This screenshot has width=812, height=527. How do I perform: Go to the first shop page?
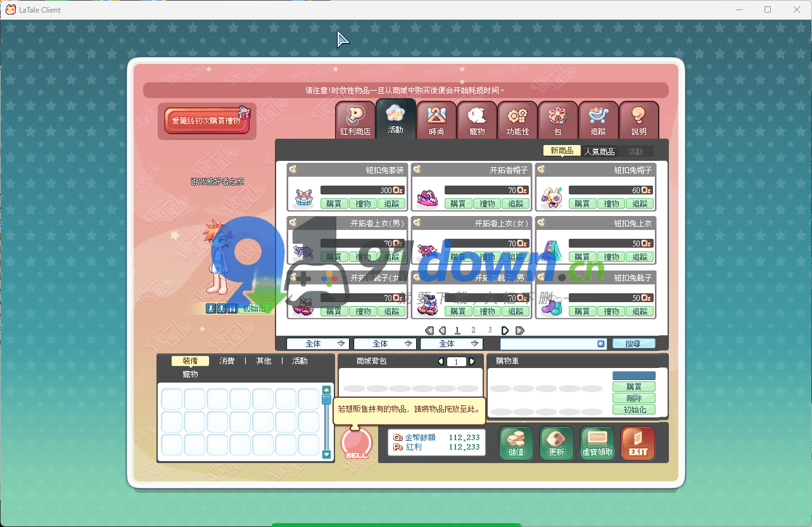point(429,331)
